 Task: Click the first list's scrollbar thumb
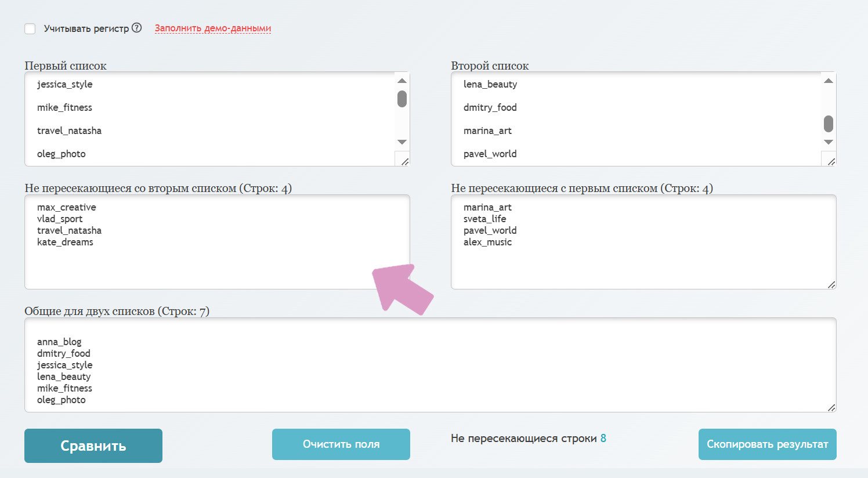coord(402,99)
